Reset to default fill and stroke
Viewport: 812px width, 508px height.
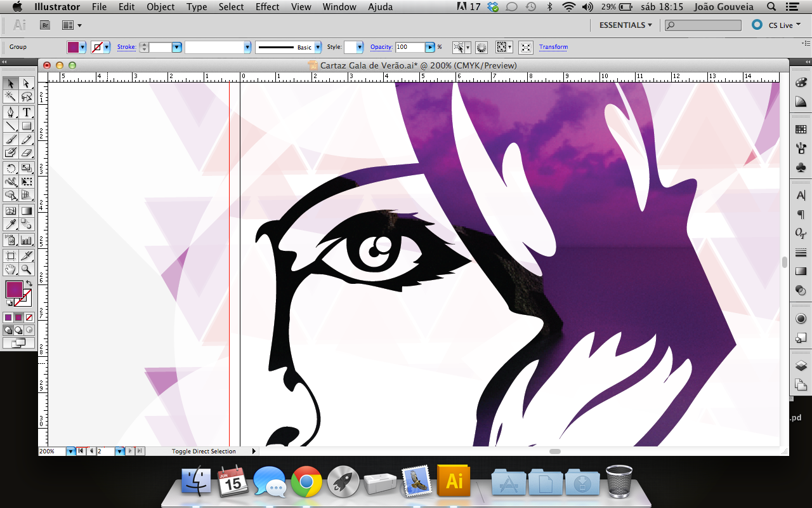9,303
